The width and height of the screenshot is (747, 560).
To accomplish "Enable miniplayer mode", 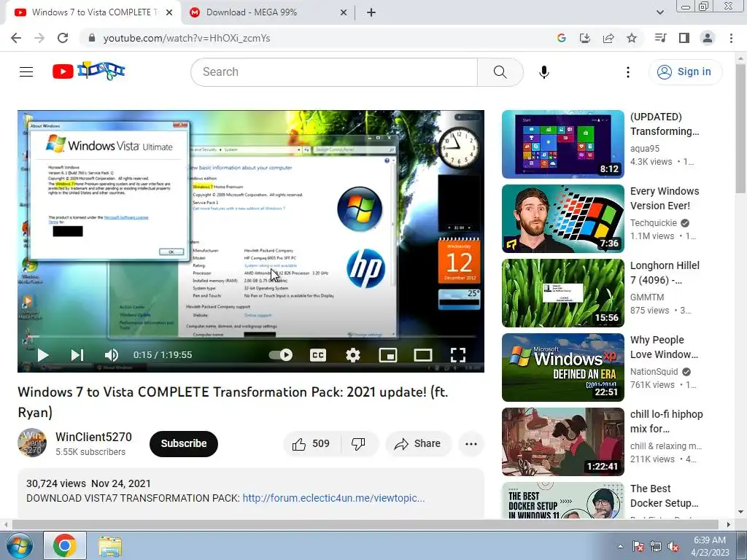I will point(388,355).
